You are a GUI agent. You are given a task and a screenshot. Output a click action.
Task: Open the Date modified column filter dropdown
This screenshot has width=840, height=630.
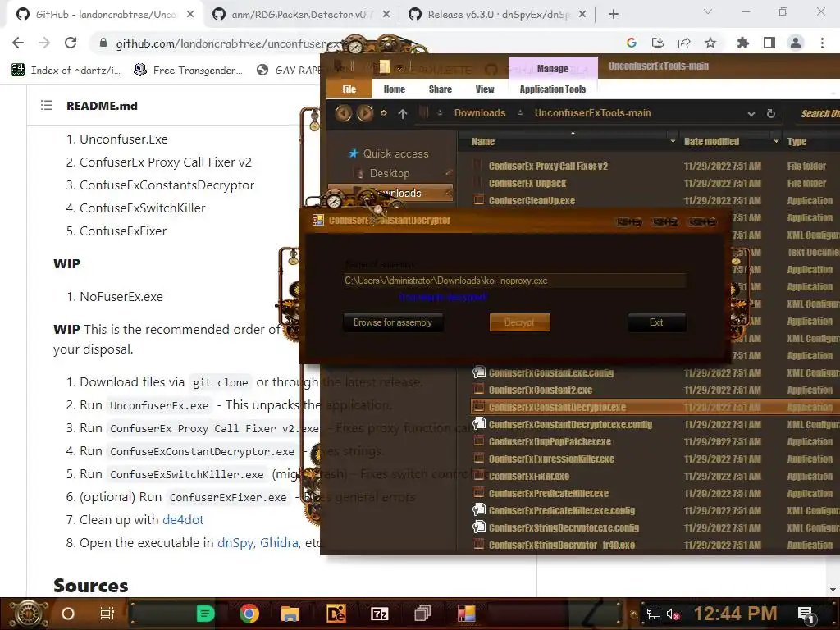coord(776,141)
